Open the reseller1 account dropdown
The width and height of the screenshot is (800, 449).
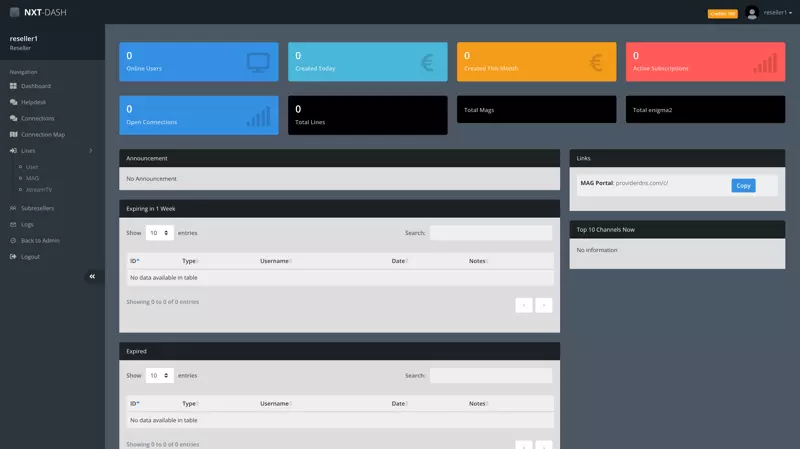pos(778,13)
